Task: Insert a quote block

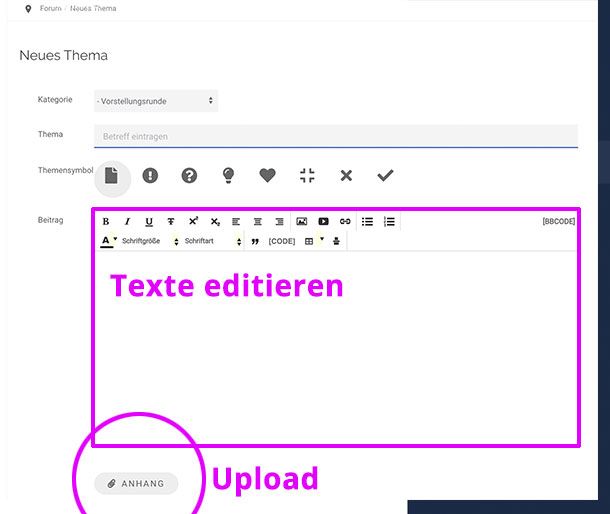Action: pyautogui.click(x=255, y=242)
